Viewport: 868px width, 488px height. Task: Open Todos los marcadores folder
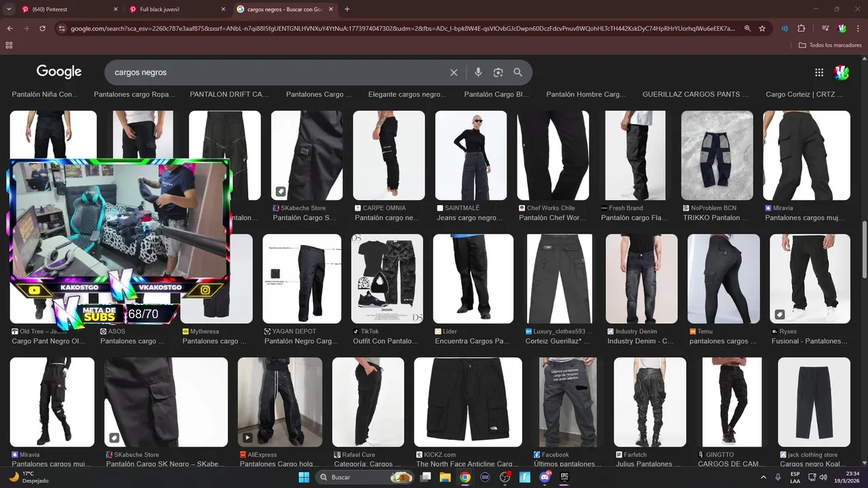tap(830, 45)
